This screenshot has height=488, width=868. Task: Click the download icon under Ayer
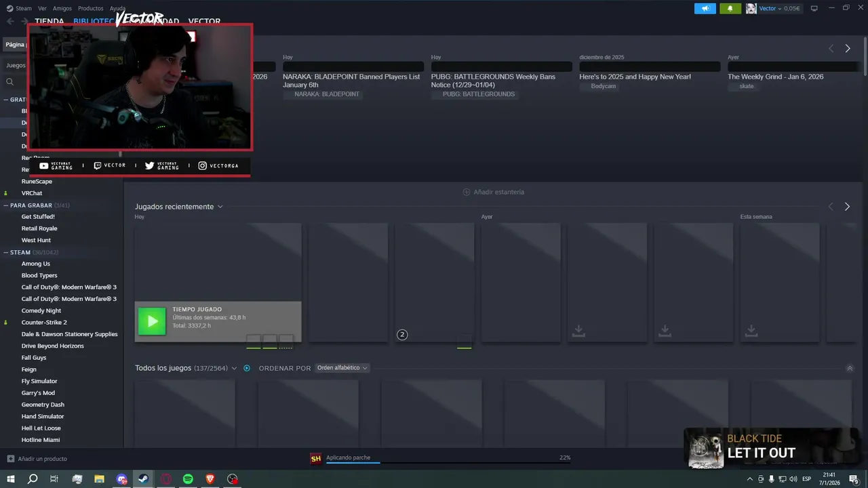click(578, 330)
